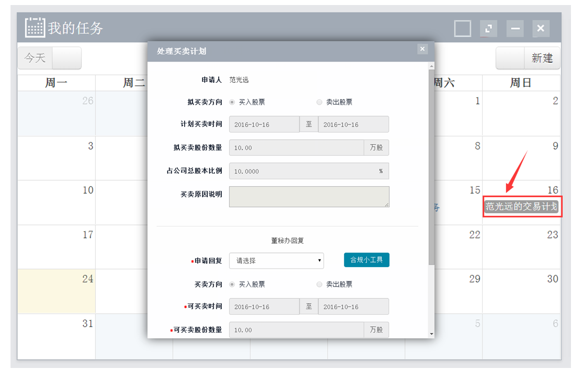
Task: Click calendar day 22
Action: tap(458, 247)
